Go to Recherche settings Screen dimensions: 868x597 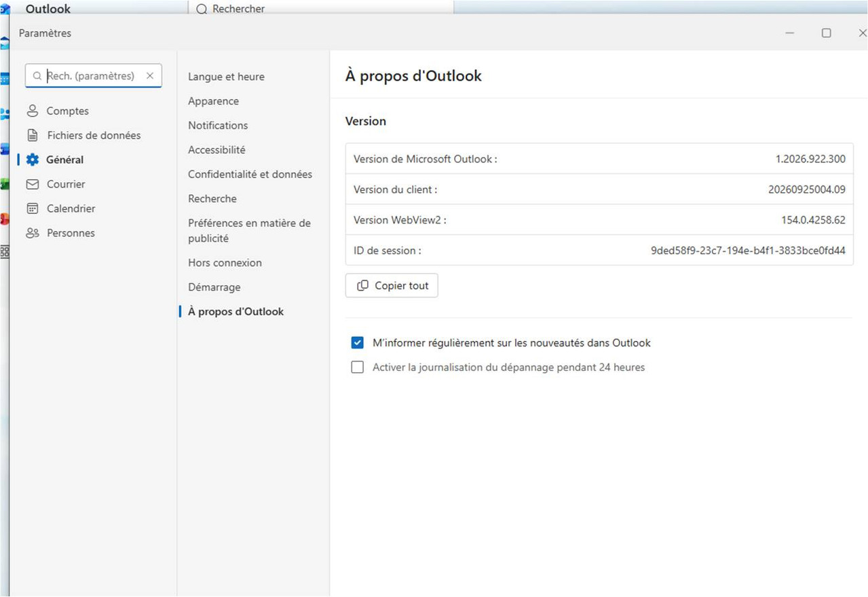212,199
